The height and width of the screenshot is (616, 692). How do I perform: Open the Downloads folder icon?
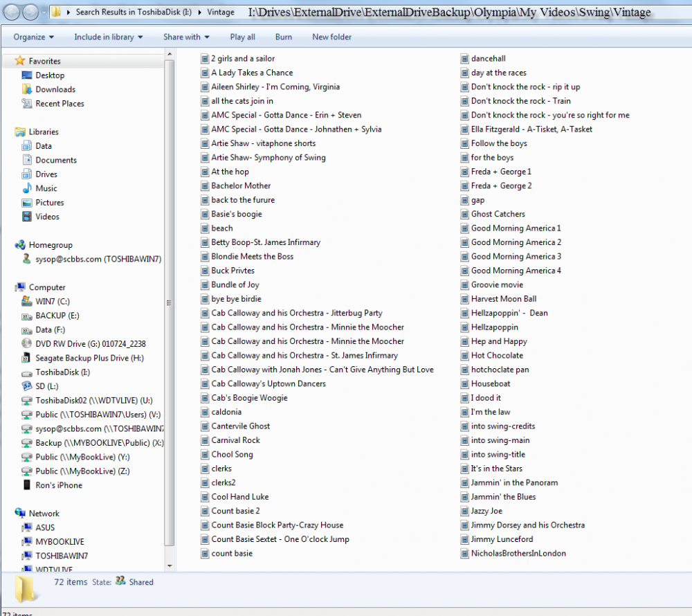(27, 89)
